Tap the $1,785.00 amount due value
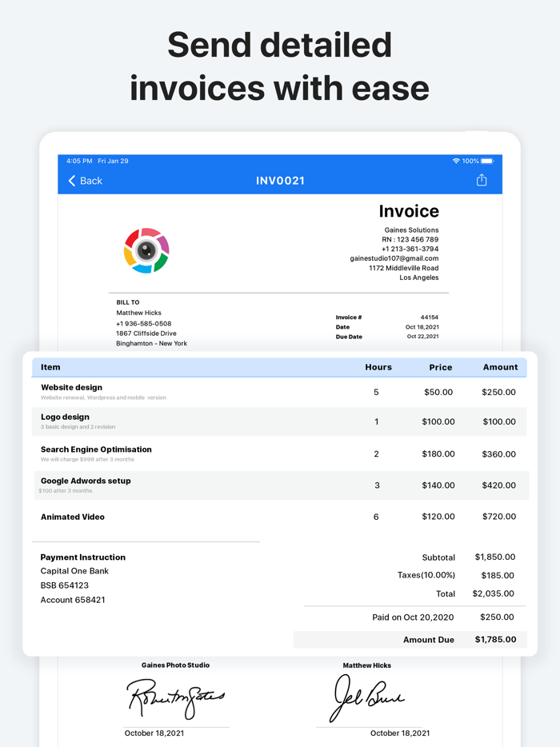 (x=496, y=639)
